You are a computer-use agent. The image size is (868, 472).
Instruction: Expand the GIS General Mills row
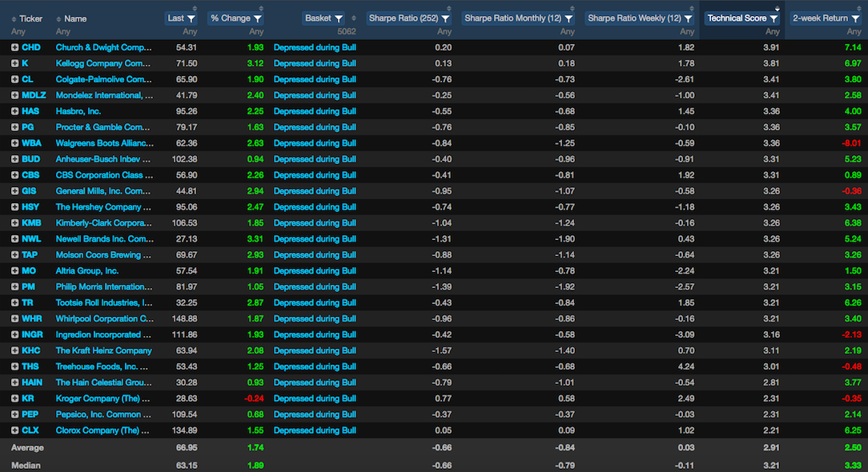point(15,191)
